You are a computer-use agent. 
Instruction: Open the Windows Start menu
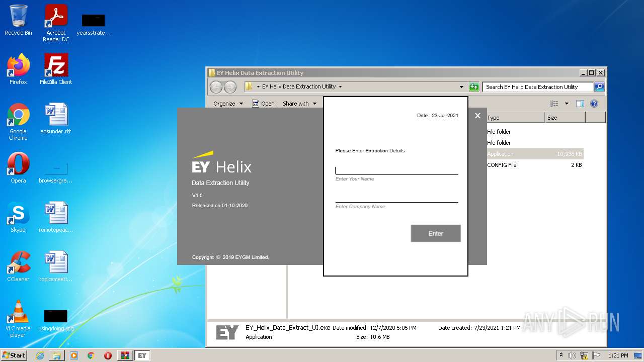[x=14, y=355]
